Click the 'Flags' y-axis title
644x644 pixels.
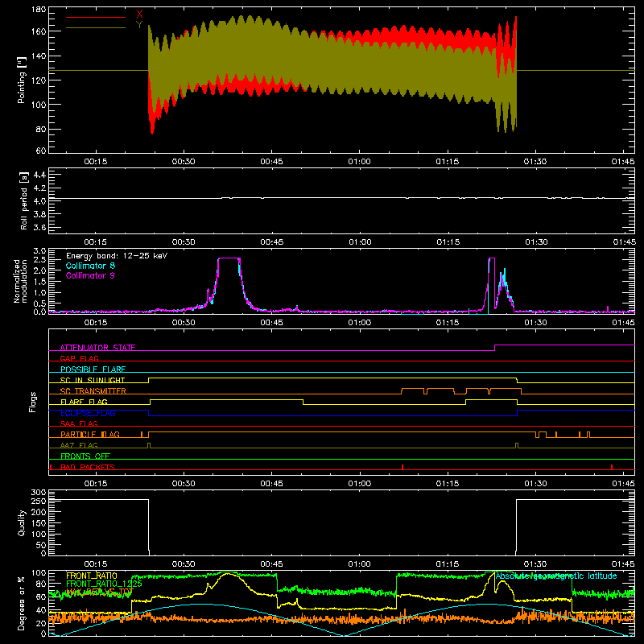coord(32,402)
